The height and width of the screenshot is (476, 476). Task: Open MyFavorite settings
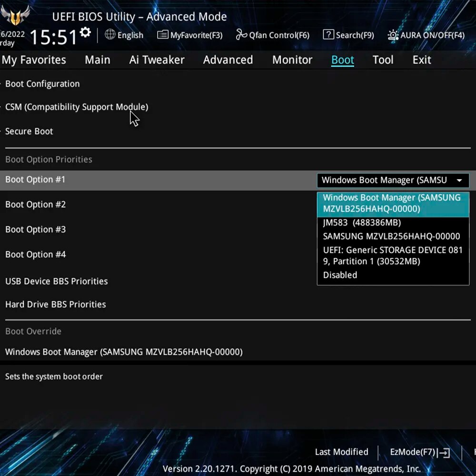[189, 35]
